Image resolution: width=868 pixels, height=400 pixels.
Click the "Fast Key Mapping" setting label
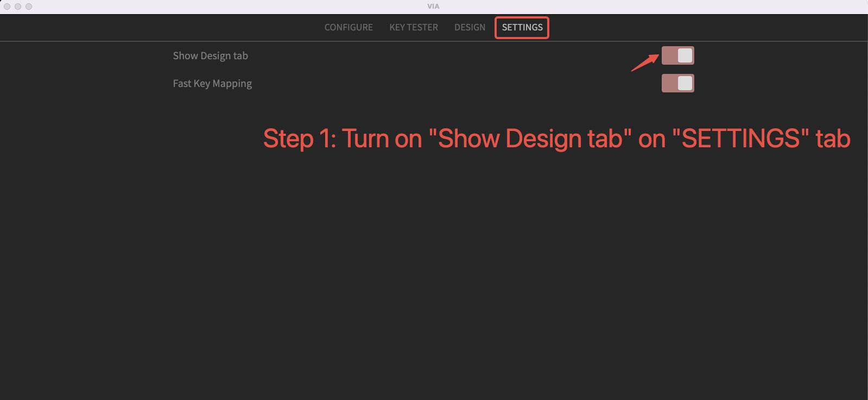[212, 84]
